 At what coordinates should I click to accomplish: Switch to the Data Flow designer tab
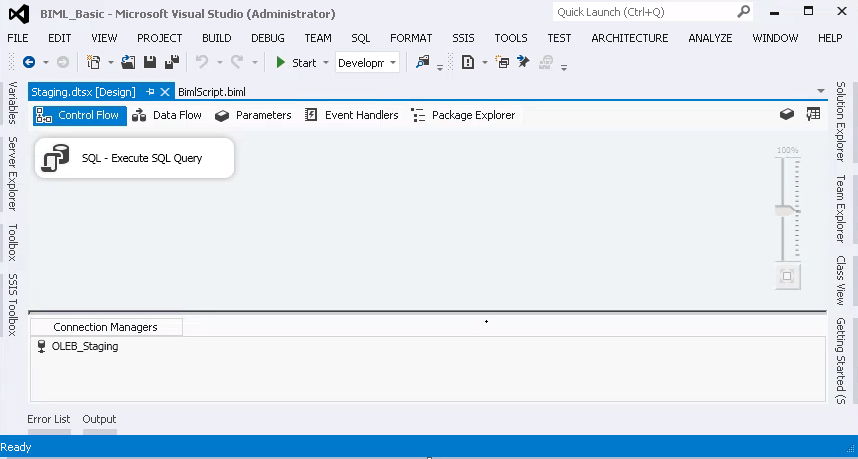click(x=167, y=115)
